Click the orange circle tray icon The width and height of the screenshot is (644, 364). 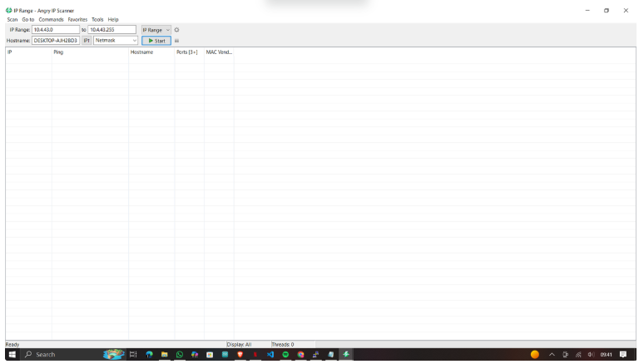click(x=535, y=355)
